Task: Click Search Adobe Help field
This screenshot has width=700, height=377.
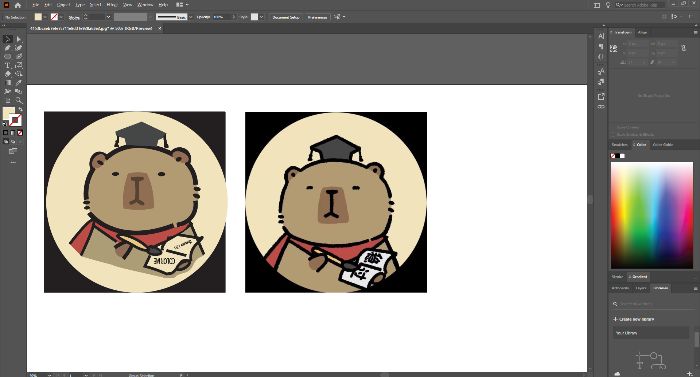Action: 640,5
